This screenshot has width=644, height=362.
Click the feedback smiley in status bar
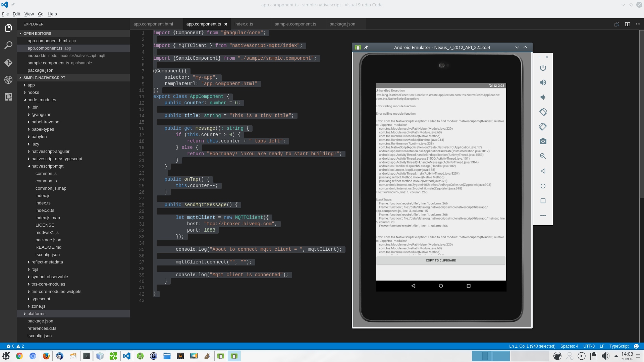[636, 346]
